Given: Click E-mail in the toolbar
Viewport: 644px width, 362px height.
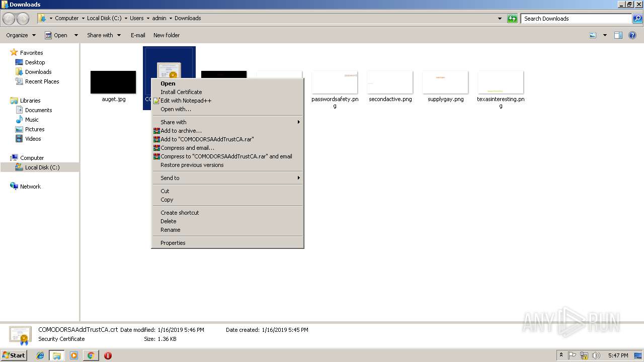Looking at the screenshot, I should [x=138, y=35].
